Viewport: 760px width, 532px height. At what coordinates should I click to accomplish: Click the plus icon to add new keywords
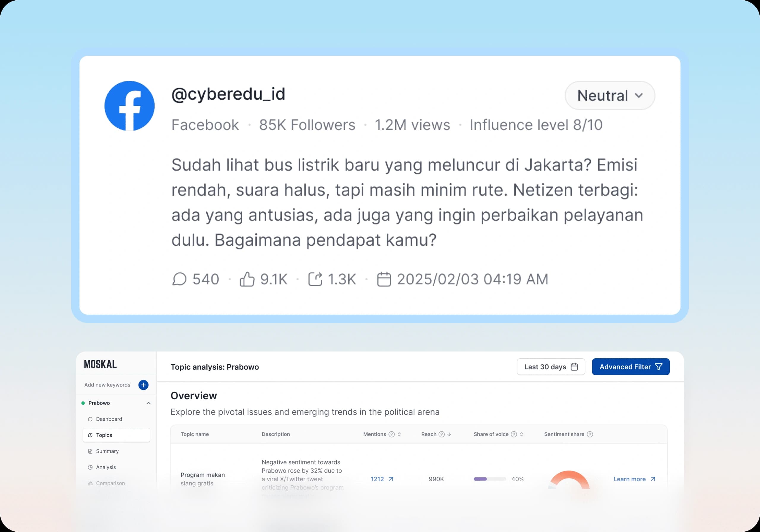click(143, 385)
